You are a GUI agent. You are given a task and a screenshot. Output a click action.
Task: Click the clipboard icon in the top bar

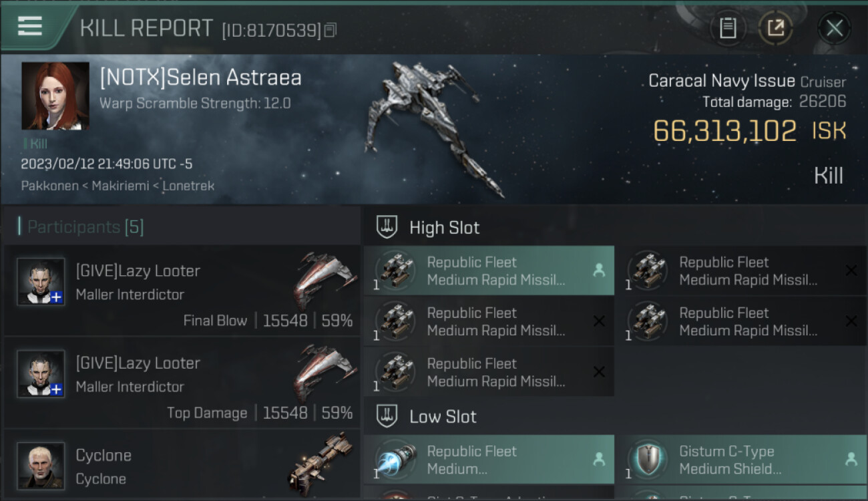coord(728,28)
